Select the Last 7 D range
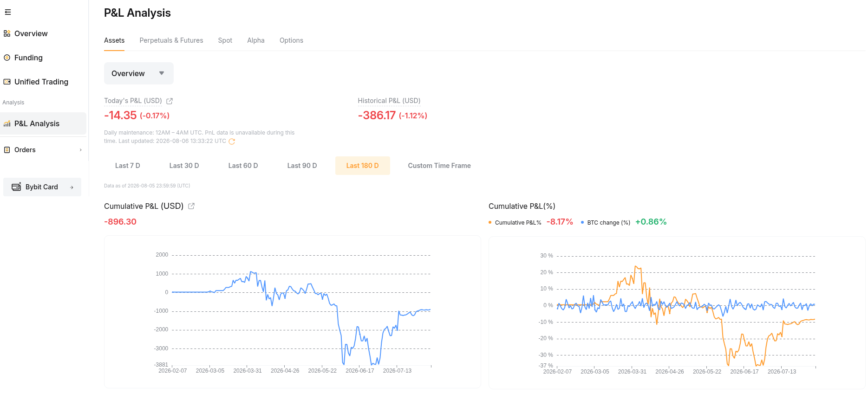868x400 pixels. [128, 166]
